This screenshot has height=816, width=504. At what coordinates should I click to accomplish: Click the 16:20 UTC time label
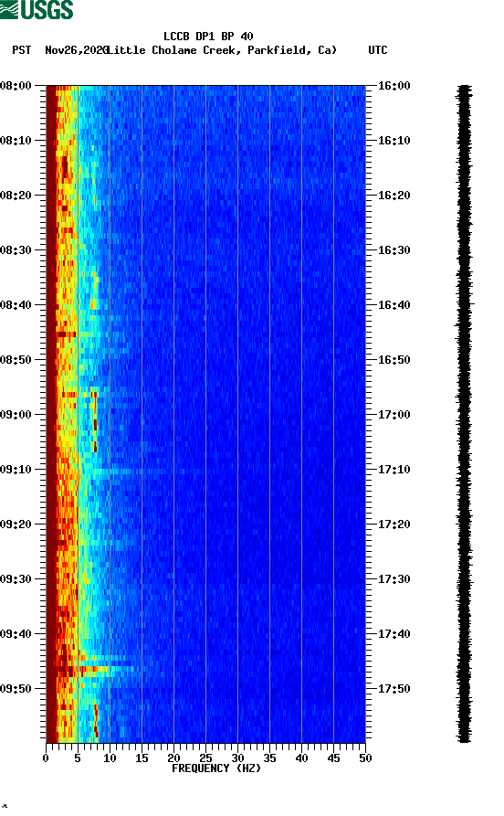pyautogui.click(x=394, y=196)
